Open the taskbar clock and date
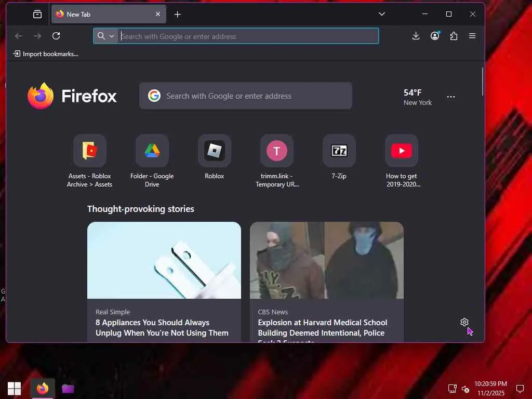 (x=490, y=388)
